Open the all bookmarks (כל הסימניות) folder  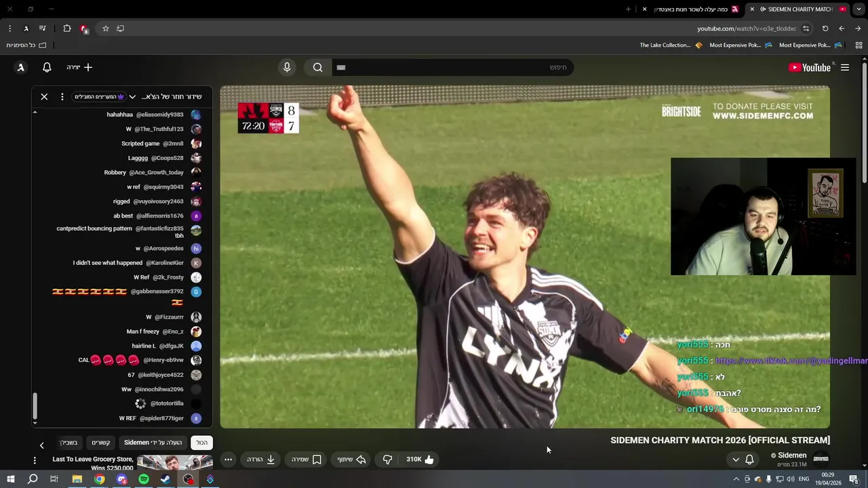pyautogui.click(x=26, y=45)
